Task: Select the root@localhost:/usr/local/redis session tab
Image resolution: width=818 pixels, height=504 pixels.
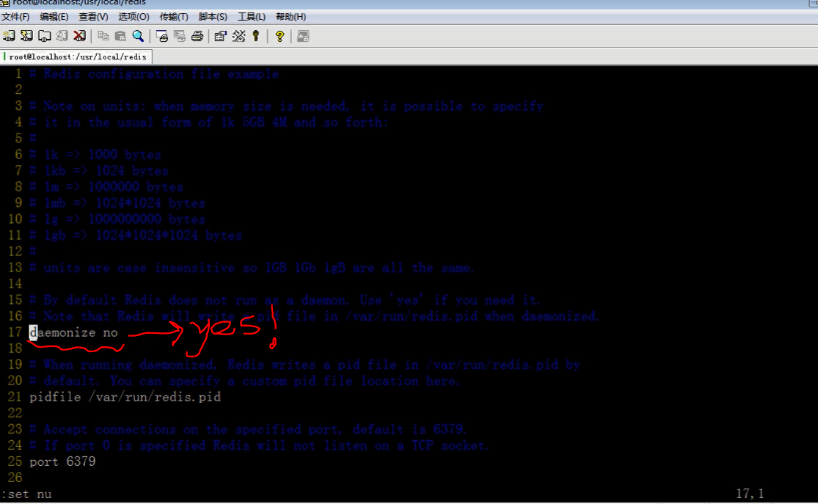Action: pyautogui.click(x=77, y=56)
